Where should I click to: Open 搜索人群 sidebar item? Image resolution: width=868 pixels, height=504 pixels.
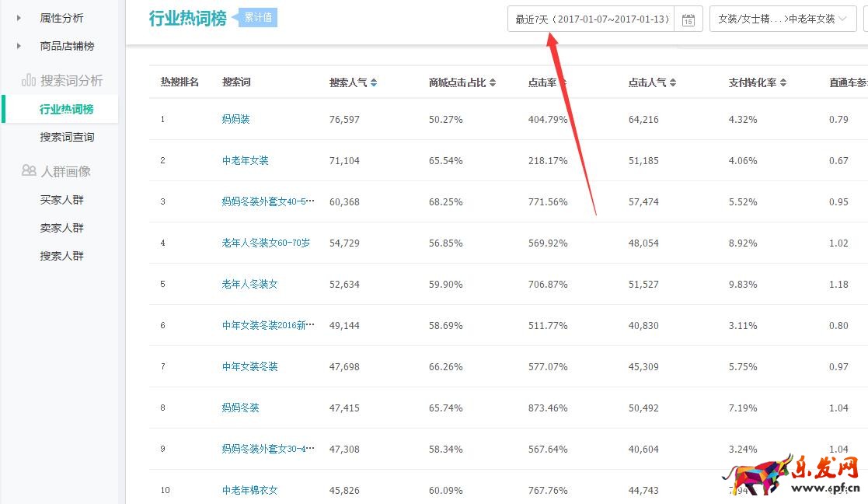(61, 256)
